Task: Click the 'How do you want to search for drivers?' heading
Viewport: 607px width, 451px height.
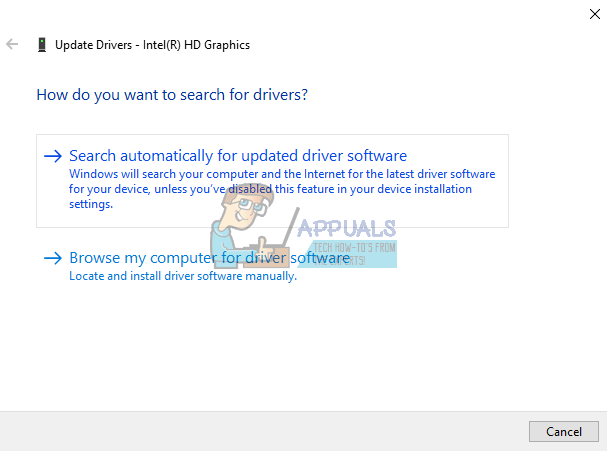Action: pos(172,95)
